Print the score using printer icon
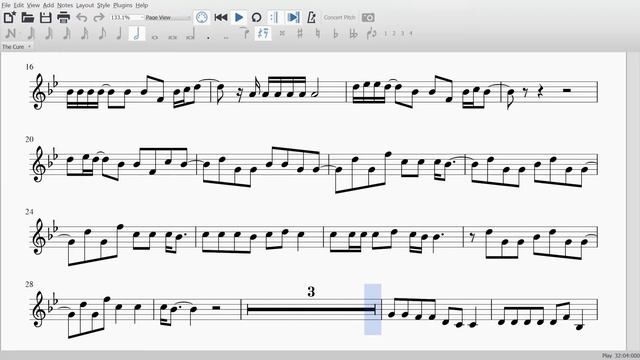Viewport: 640px width, 360px height. point(64,18)
